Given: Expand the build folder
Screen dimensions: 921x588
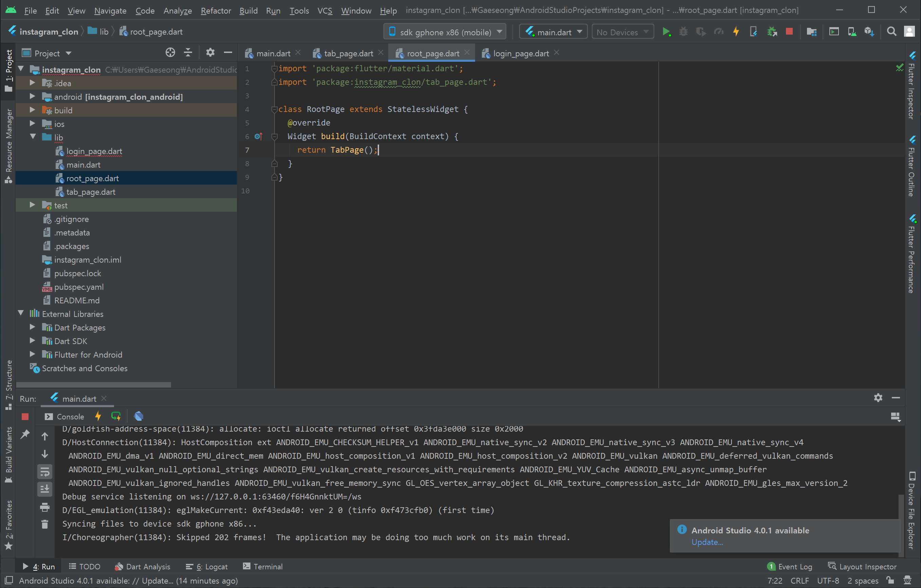Looking at the screenshot, I should click(x=33, y=110).
